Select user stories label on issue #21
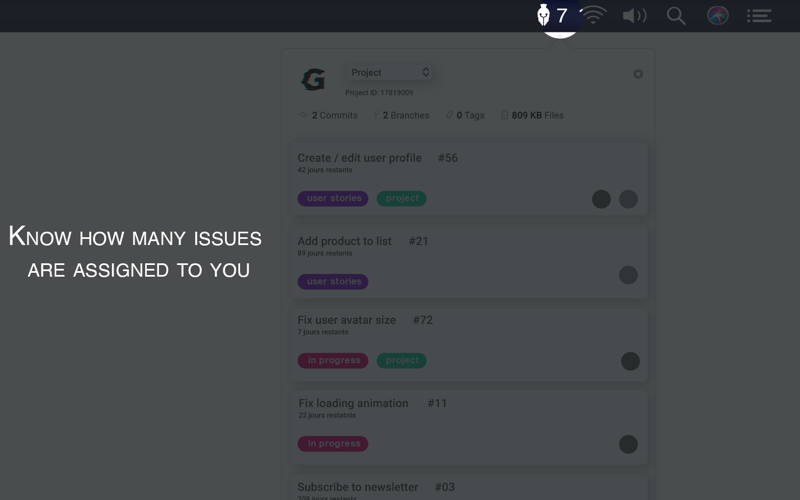Viewport: 800px width, 500px height. point(333,282)
